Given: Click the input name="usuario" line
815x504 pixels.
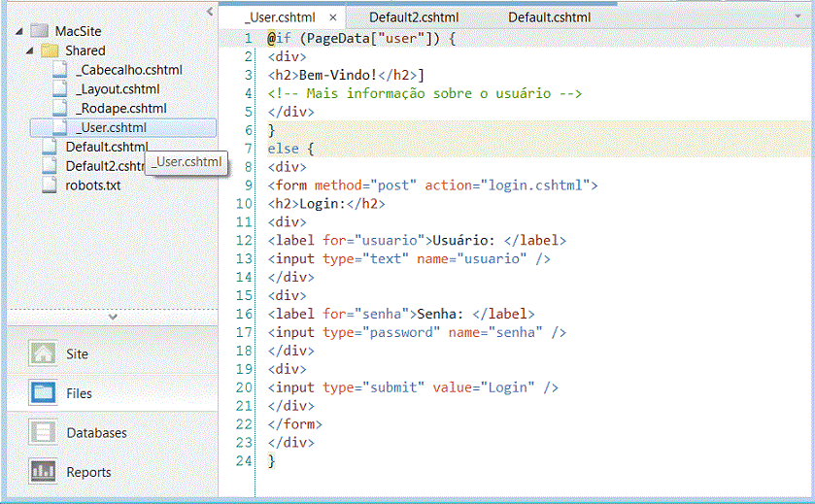Looking at the screenshot, I should pos(409,258).
